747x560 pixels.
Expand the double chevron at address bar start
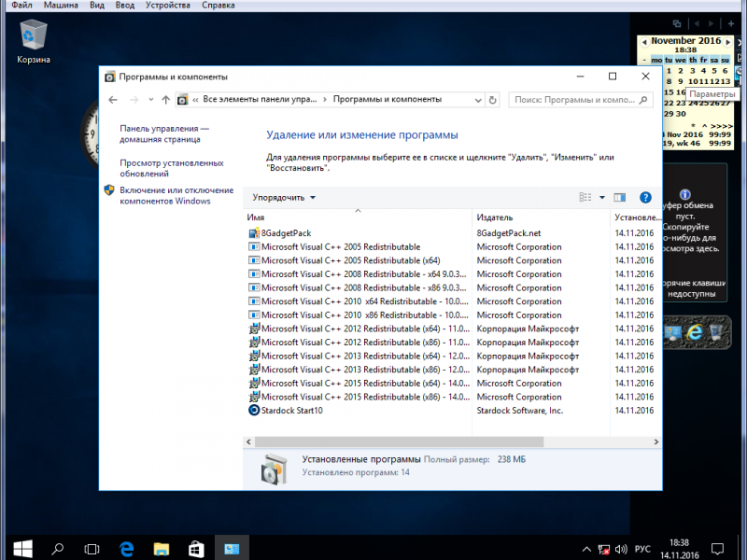coord(195,100)
